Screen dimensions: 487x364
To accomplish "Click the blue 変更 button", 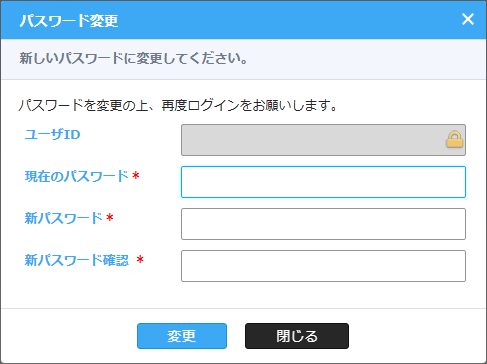I will point(182,336).
